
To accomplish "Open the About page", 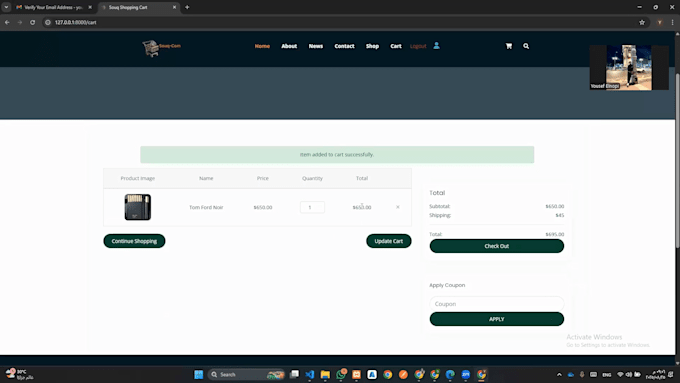I will click(x=289, y=46).
